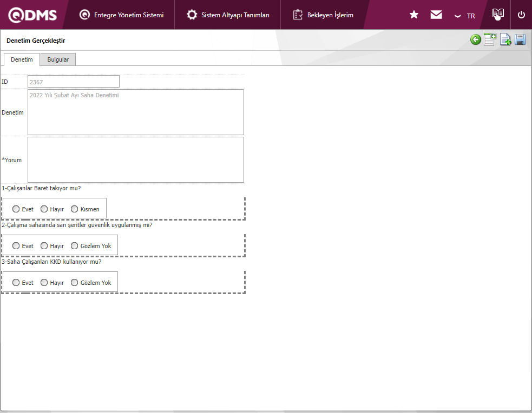Click the floppy disk save icon
532x413 pixels.
tap(520, 39)
